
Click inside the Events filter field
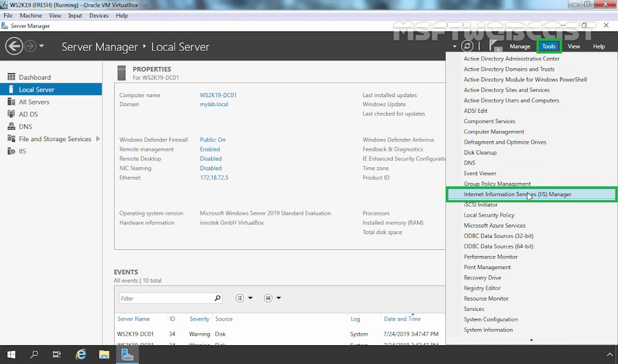(x=166, y=298)
